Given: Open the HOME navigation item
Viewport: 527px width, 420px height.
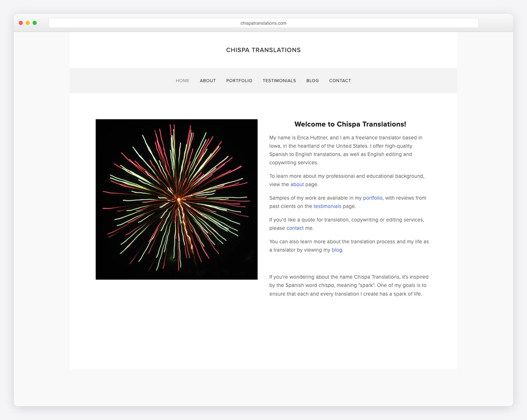Looking at the screenshot, I should pyautogui.click(x=183, y=81).
